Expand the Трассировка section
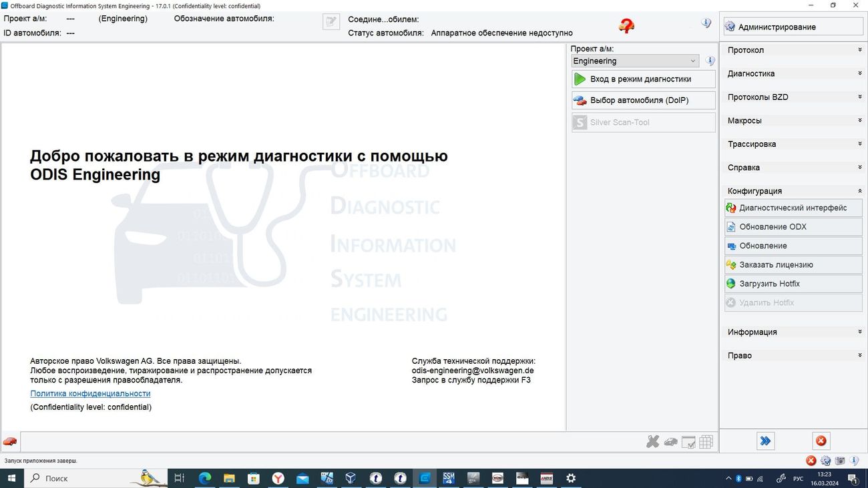The image size is (868, 488). (793, 144)
